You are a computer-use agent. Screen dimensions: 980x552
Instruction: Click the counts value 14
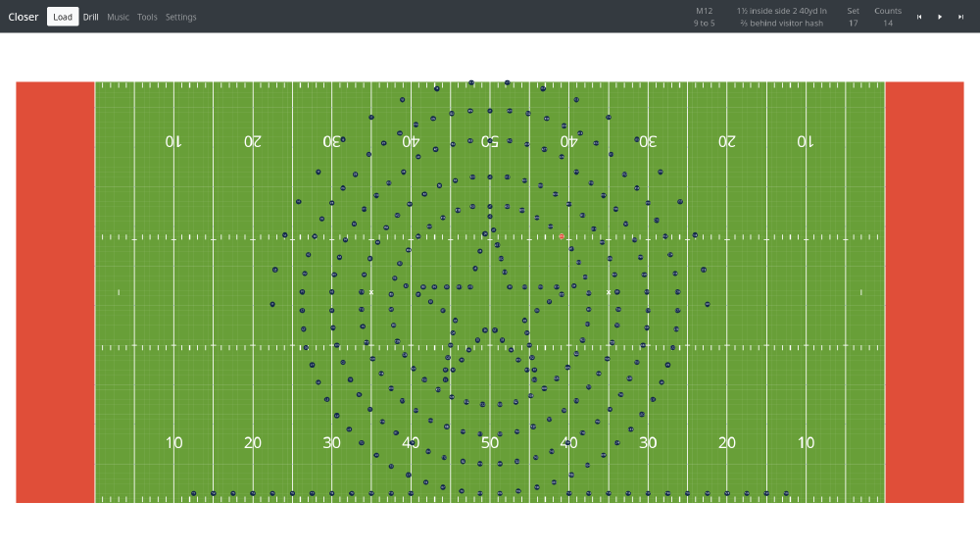888,24
